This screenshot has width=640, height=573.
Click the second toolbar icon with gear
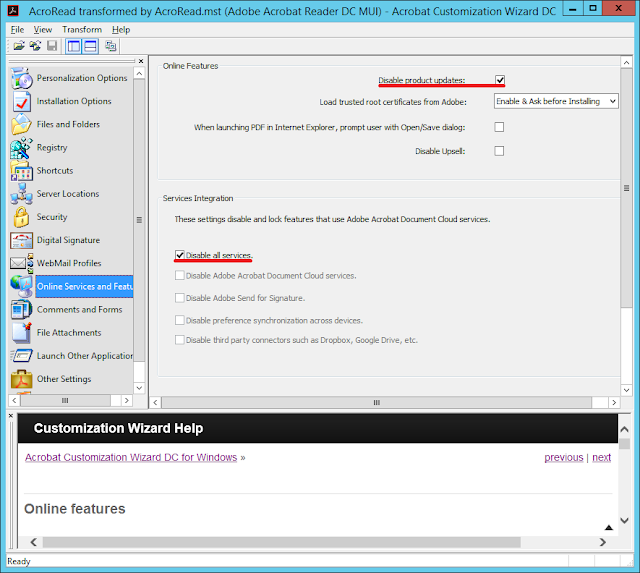pos(35,46)
